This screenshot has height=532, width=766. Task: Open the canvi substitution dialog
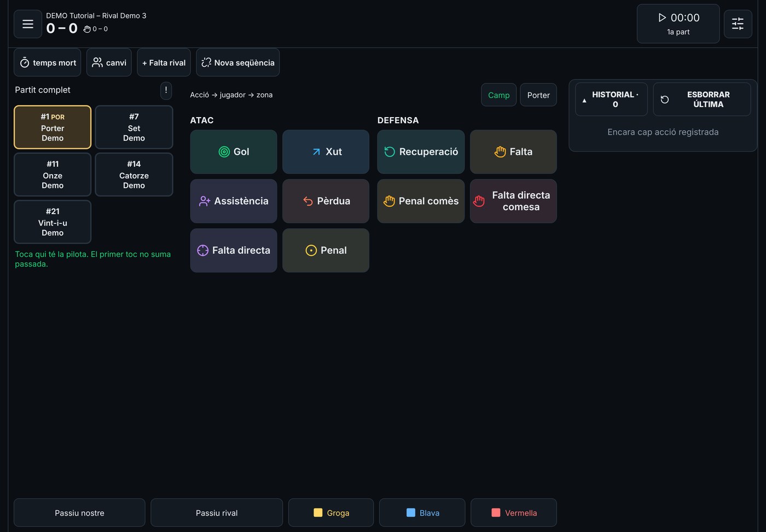[x=109, y=62]
